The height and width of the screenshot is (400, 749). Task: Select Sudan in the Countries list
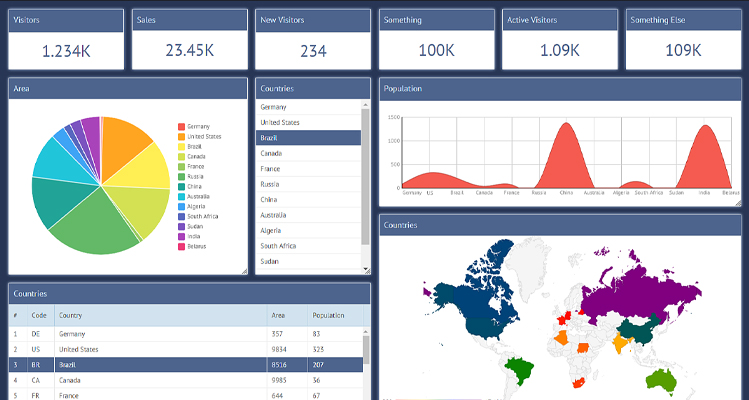click(308, 261)
